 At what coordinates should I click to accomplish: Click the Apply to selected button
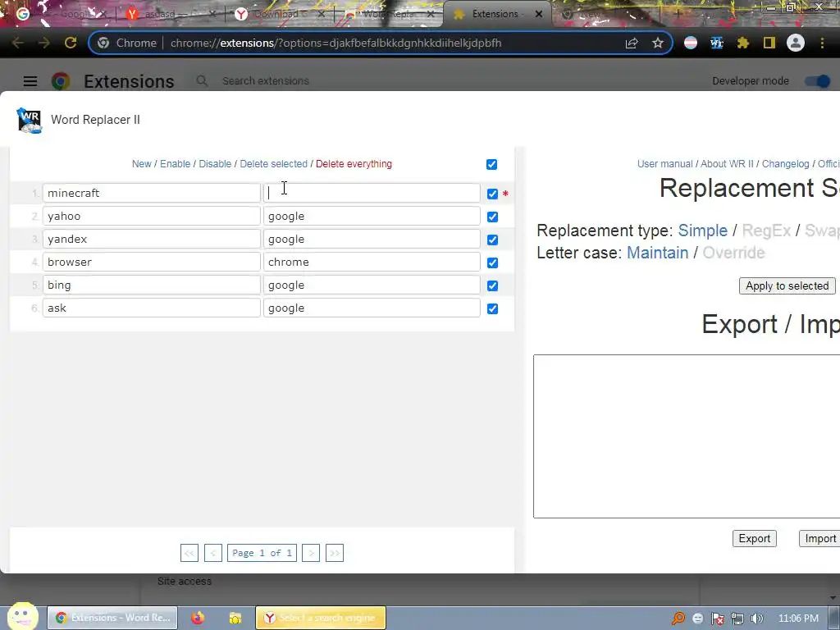pyautogui.click(x=787, y=286)
